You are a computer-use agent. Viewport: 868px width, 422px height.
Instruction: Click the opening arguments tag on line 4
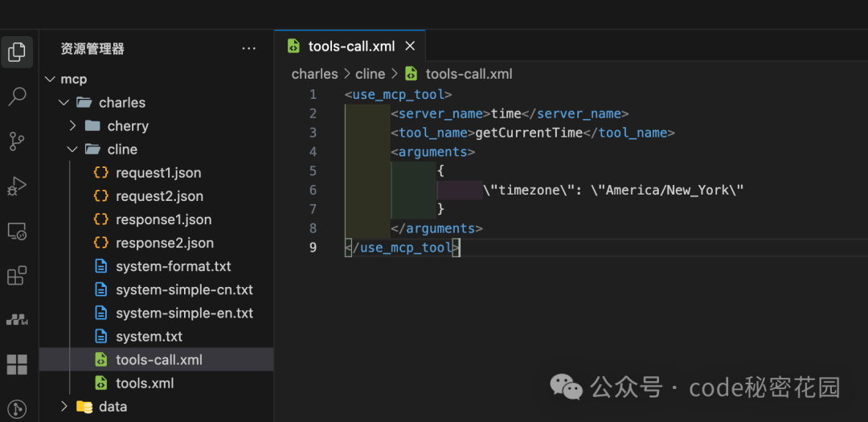[433, 152]
